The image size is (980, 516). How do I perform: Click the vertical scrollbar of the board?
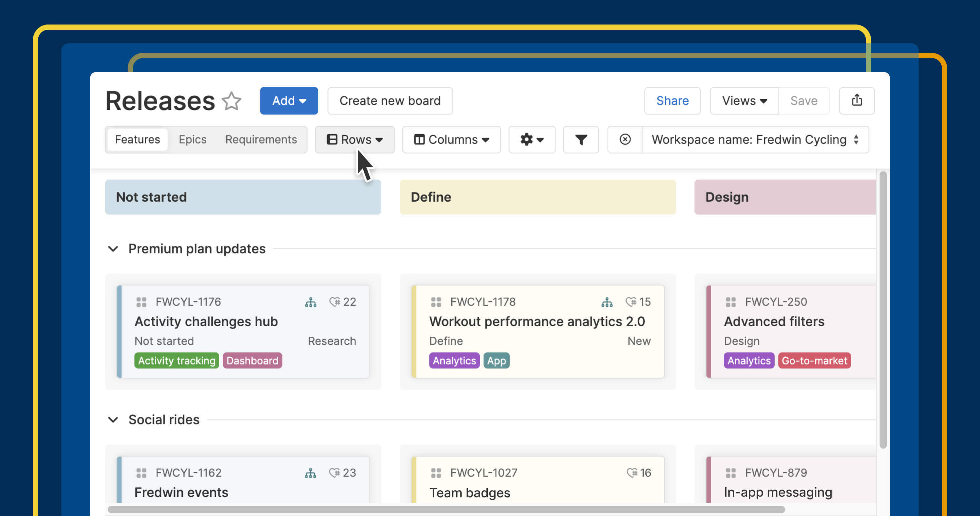883,310
